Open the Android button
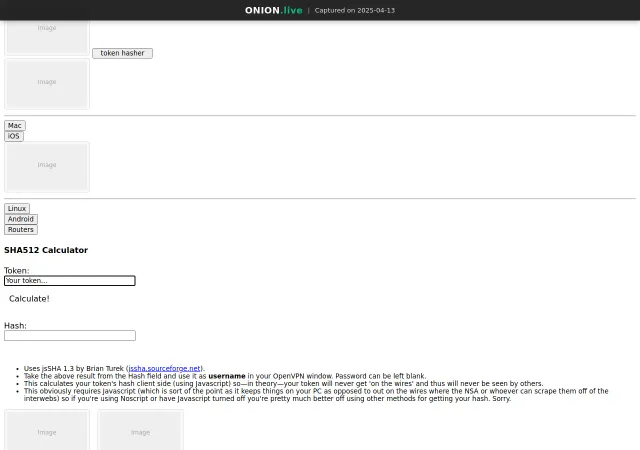Screen dimensions: 640x450 point(21,219)
